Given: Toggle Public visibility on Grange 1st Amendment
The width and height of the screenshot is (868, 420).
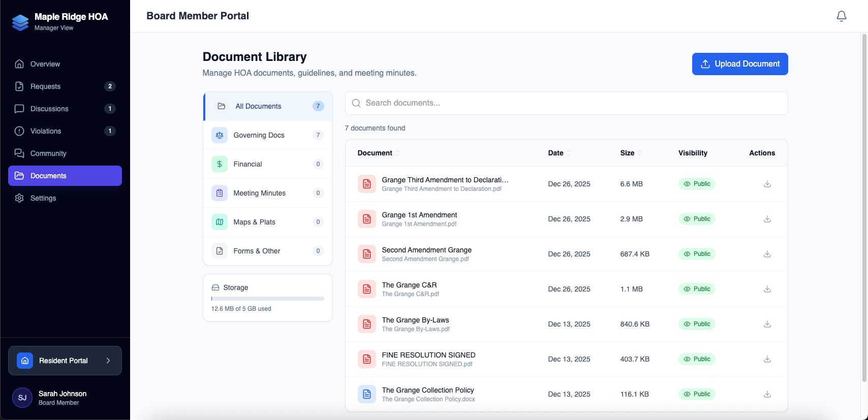Looking at the screenshot, I should pyautogui.click(x=697, y=219).
